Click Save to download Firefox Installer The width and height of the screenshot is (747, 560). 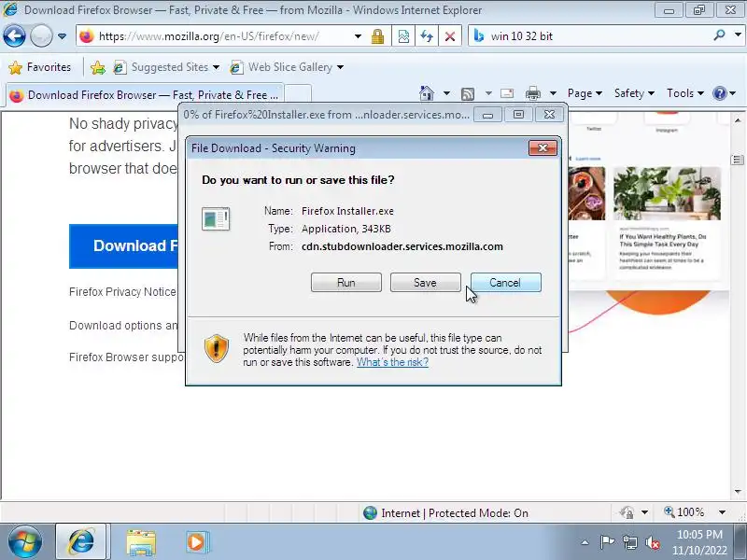(426, 283)
